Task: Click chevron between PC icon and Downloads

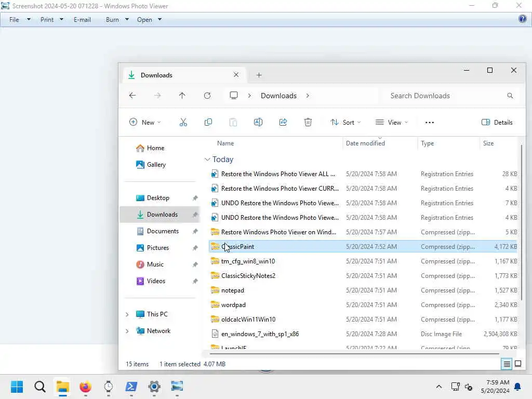Action: pyautogui.click(x=249, y=96)
